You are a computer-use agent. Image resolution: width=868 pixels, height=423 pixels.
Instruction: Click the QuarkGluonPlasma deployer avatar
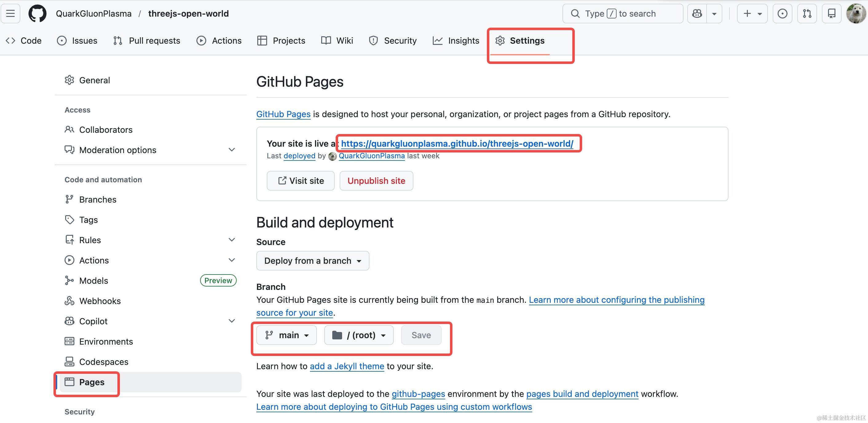(333, 156)
